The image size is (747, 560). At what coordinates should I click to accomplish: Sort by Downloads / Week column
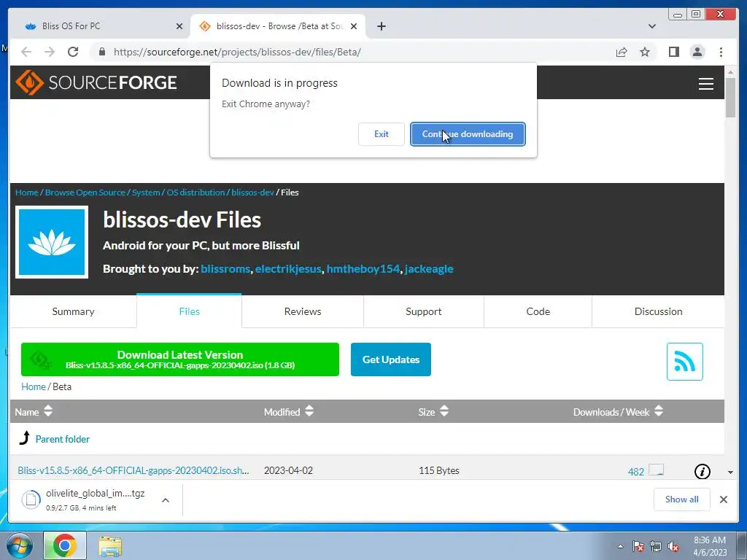(618, 412)
